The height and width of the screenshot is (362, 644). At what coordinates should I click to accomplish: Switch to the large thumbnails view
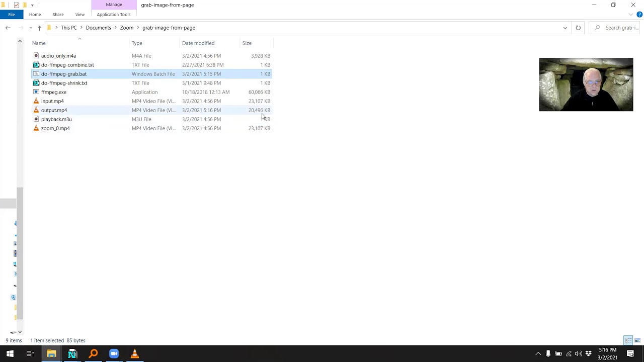pyautogui.click(x=637, y=340)
